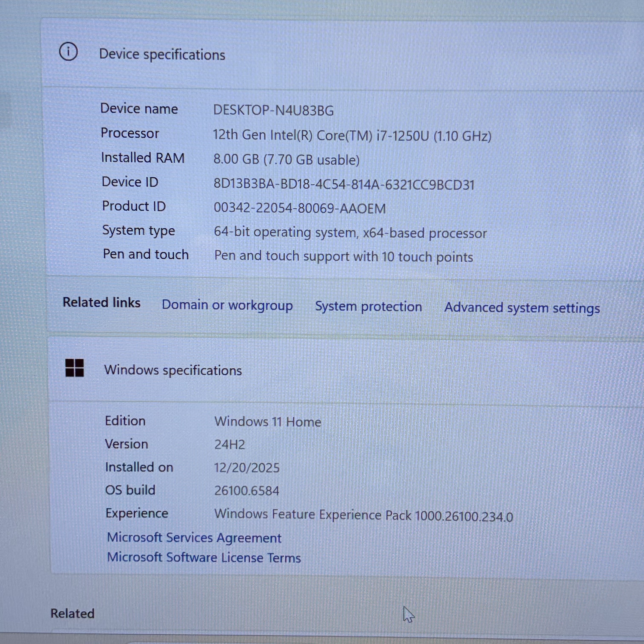Select the device name DESKTOP-N4U83BG
The height and width of the screenshot is (644, 644).
click(x=273, y=110)
